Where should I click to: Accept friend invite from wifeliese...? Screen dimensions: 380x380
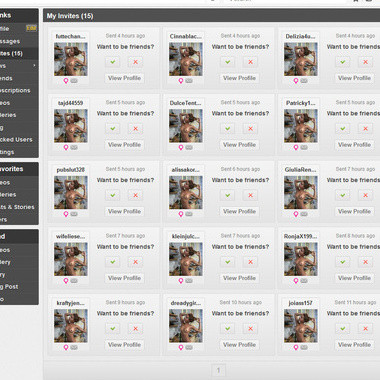tap(113, 262)
